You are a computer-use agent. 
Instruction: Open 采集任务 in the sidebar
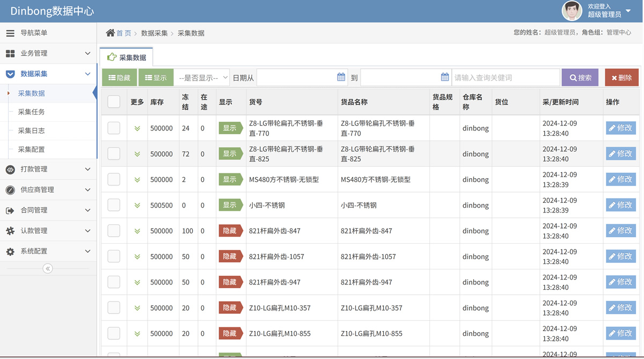tap(32, 112)
